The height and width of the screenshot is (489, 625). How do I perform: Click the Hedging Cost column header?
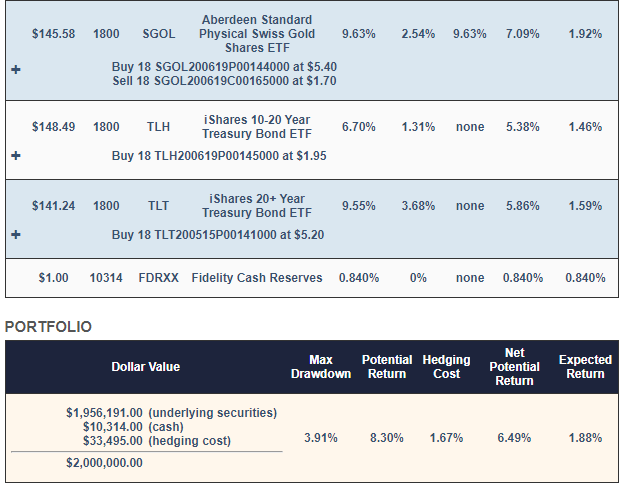(447, 367)
